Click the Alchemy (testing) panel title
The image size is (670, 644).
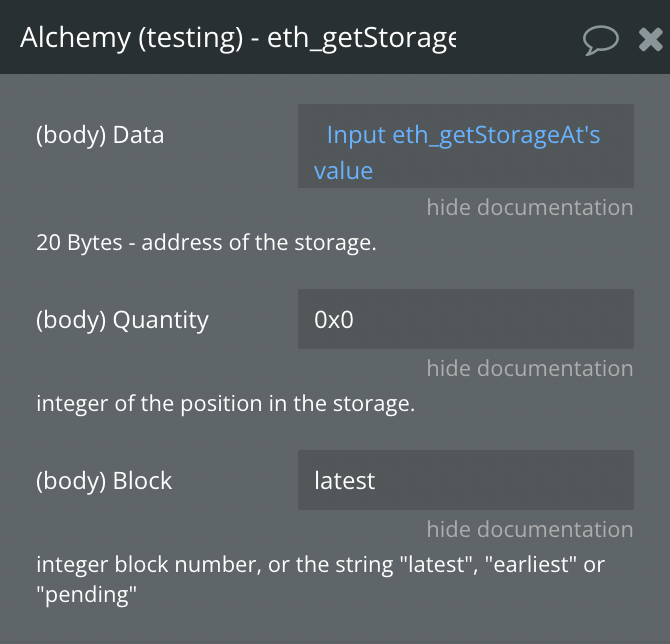(x=238, y=38)
